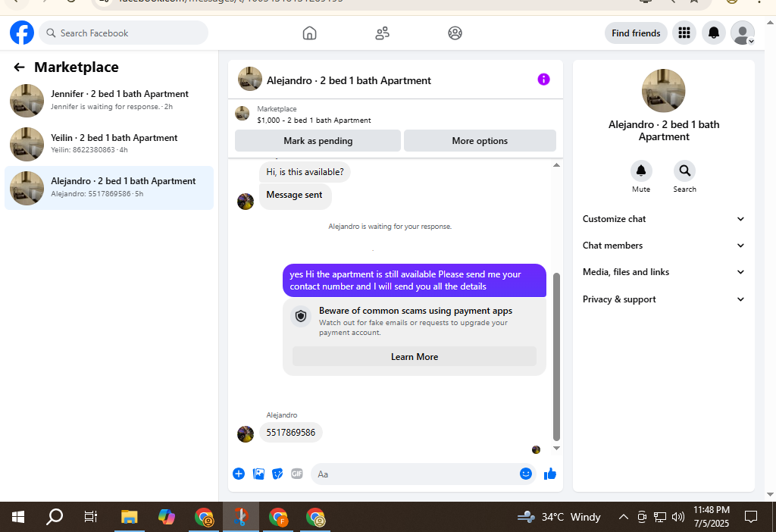This screenshot has height=532, width=776.
Task: Click Mark as pending button
Action: tap(318, 141)
